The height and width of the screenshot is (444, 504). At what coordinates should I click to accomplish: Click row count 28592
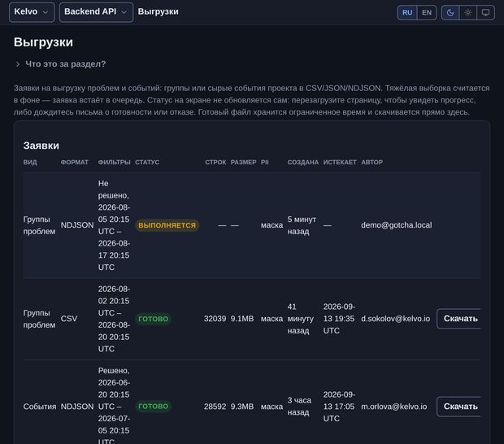pos(215,407)
